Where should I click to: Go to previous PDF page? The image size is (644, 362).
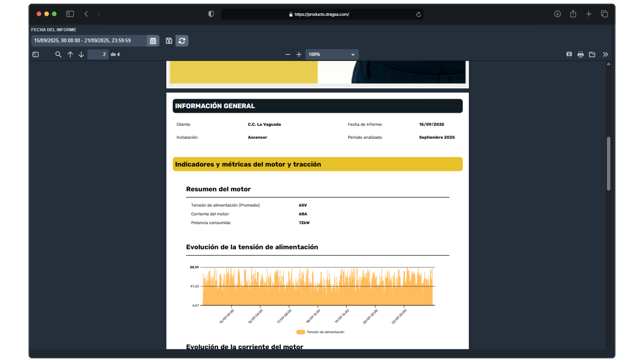point(70,55)
